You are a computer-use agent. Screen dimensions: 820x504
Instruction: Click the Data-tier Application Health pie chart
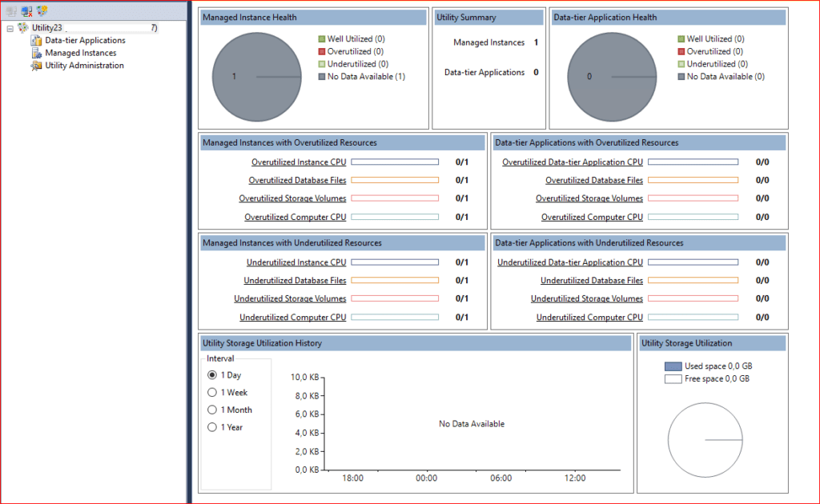pyautogui.click(x=612, y=77)
